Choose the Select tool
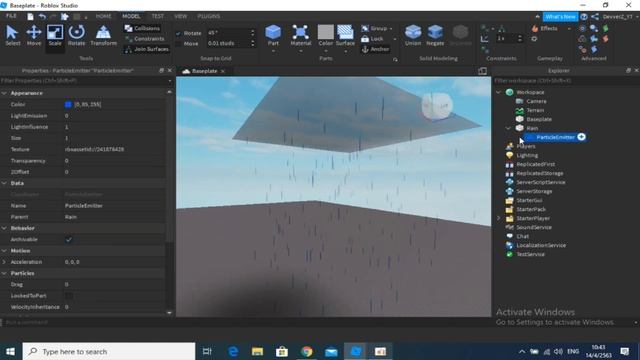The image size is (640, 360). click(13, 36)
